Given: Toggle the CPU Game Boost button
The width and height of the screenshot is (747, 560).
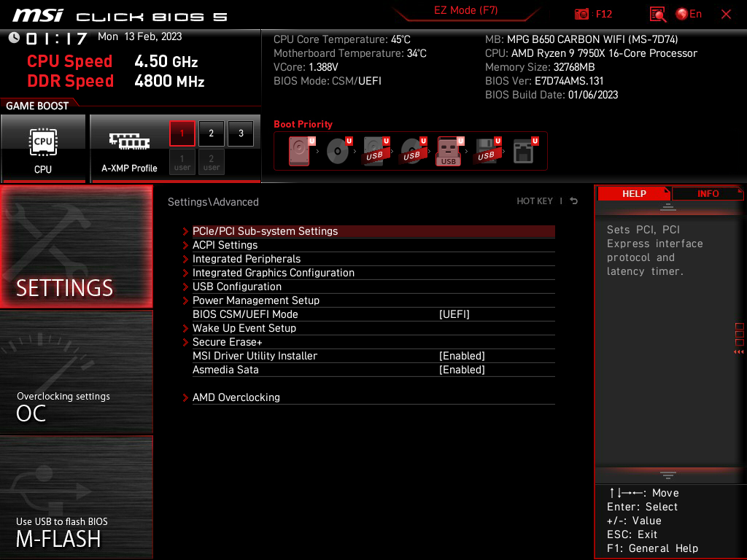Looking at the screenshot, I should pos(43,149).
